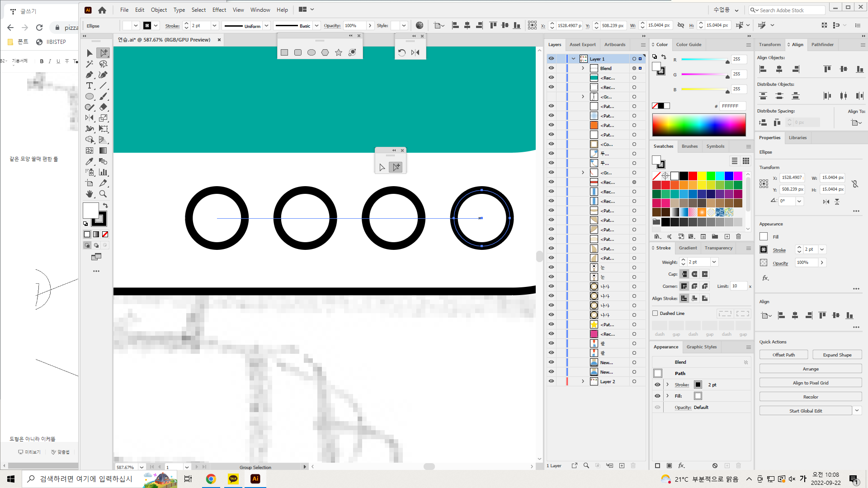868x488 pixels.
Task: Toggle Stroke visibility in Appearance panel
Action: (x=657, y=385)
